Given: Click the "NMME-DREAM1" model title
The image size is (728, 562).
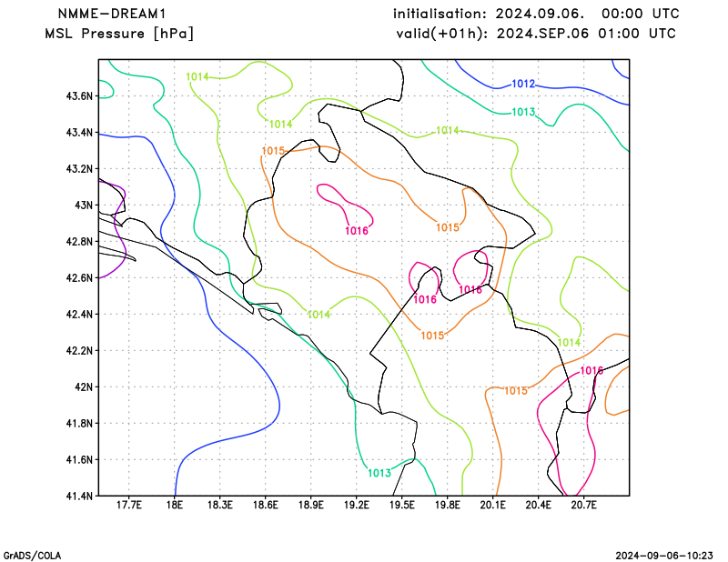Looking at the screenshot, I should [112, 14].
